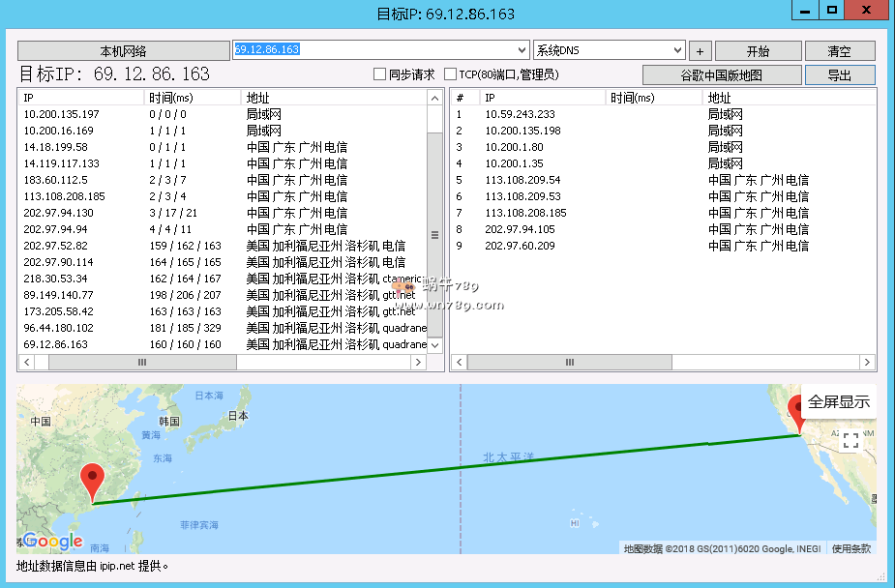The height and width of the screenshot is (588, 895).
Task: Toggle the map fullscreen square icon
Action: click(850, 441)
